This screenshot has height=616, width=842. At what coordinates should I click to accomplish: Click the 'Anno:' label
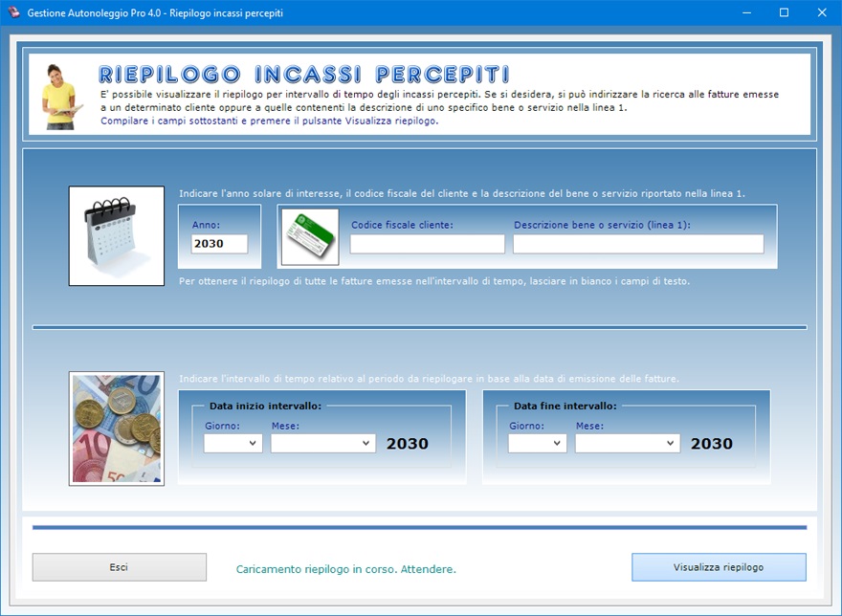pos(207,225)
